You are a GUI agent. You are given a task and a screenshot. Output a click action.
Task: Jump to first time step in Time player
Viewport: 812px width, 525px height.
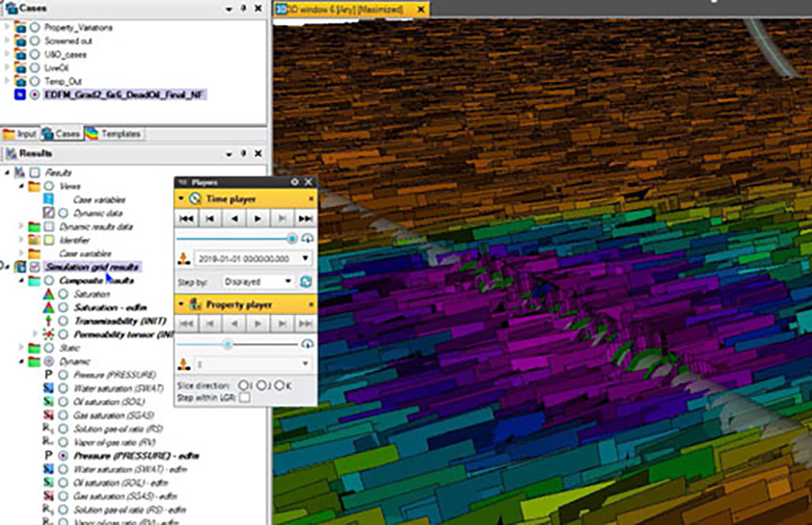[x=186, y=219]
